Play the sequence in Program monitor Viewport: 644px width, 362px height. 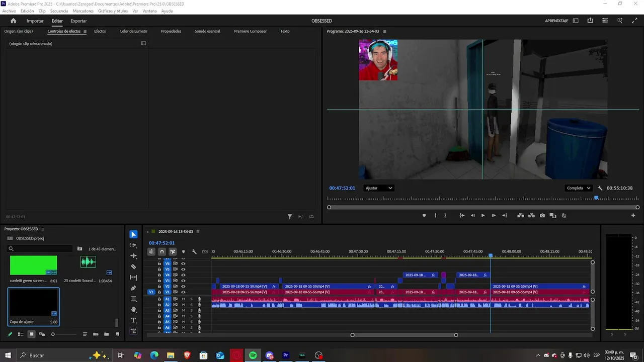click(x=483, y=216)
